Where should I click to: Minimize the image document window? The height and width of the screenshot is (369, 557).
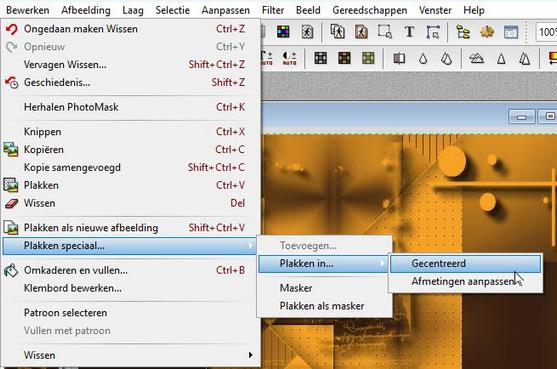pyautogui.click(x=521, y=117)
